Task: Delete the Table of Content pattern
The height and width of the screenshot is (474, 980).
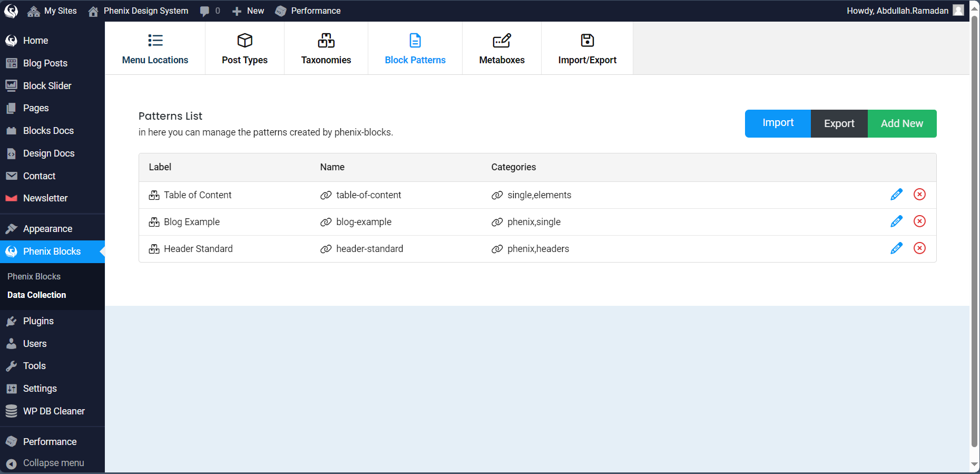Action: (919, 195)
